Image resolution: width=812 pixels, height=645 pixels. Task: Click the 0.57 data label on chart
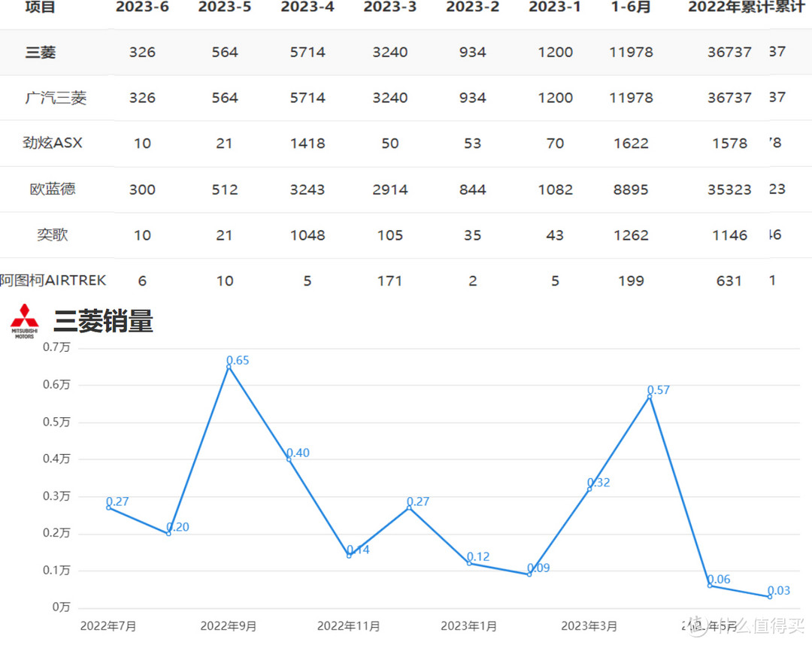pyautogui.click(x=659, y=390)
